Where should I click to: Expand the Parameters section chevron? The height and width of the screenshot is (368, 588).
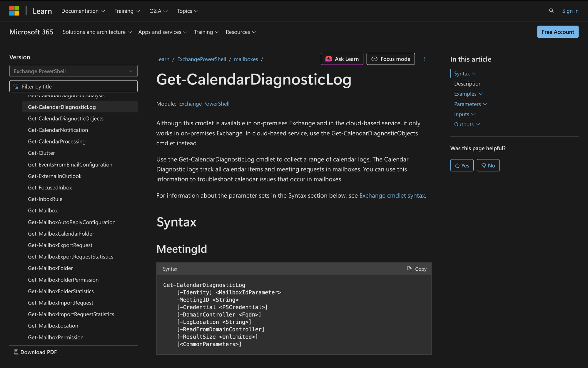point(485,104)
